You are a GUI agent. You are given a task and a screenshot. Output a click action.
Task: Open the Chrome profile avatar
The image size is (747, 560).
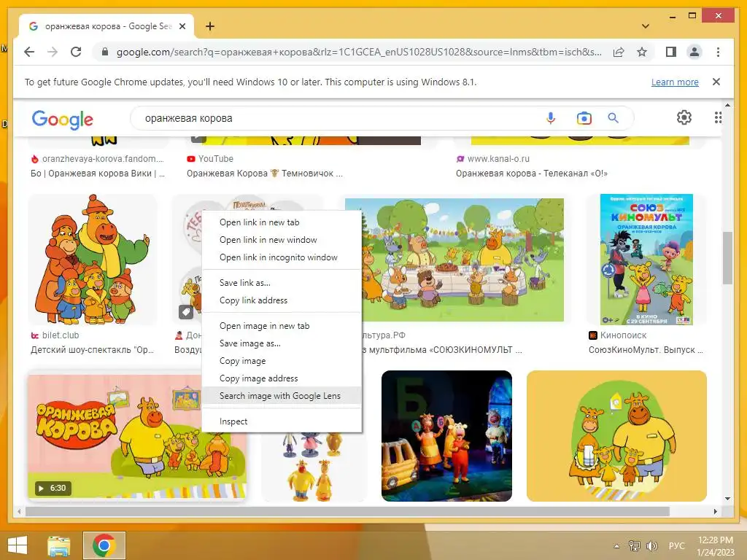[x=694, y=52]
